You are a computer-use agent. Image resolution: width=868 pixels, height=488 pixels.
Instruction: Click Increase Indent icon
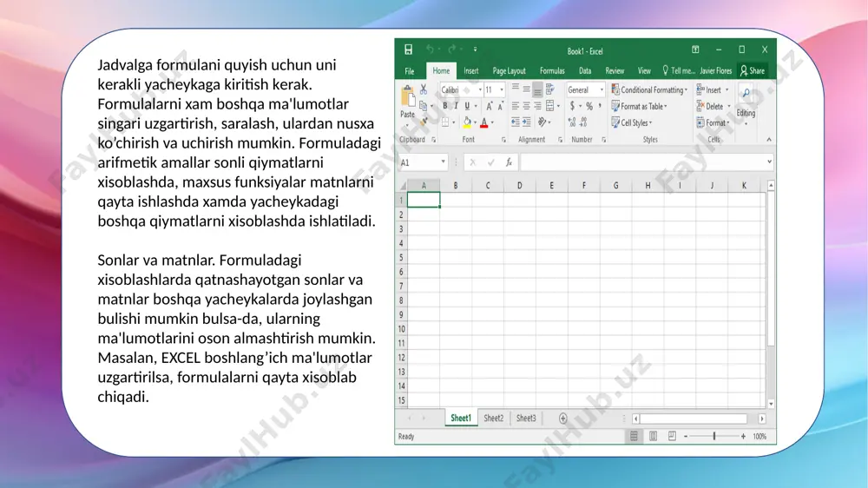coord(527,122)
